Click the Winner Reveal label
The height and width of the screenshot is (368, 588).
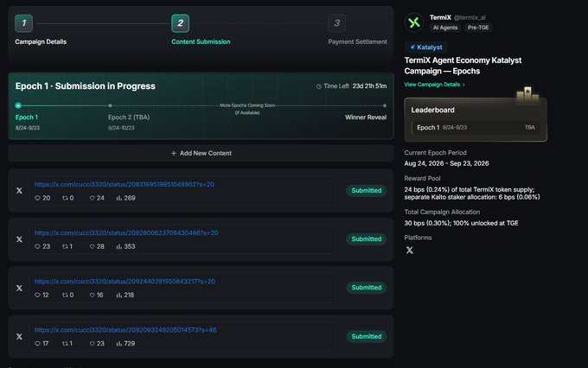pos(366,117)
